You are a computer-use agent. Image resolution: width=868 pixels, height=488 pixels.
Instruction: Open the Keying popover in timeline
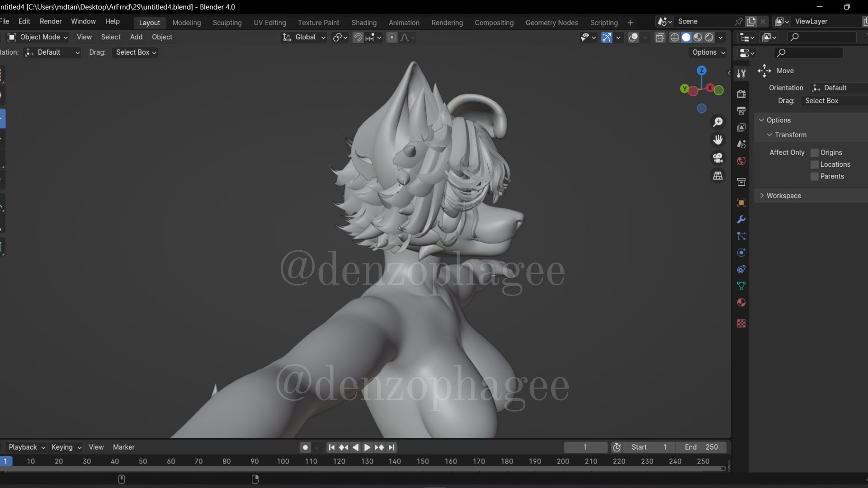[x=66, y=447]
